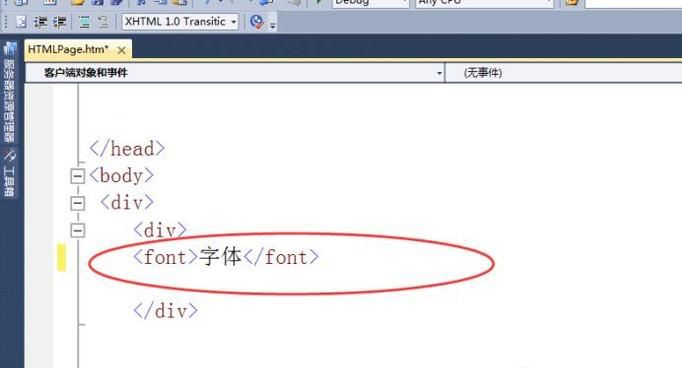Click the outer <div> tag text

(x=127, y=203)
